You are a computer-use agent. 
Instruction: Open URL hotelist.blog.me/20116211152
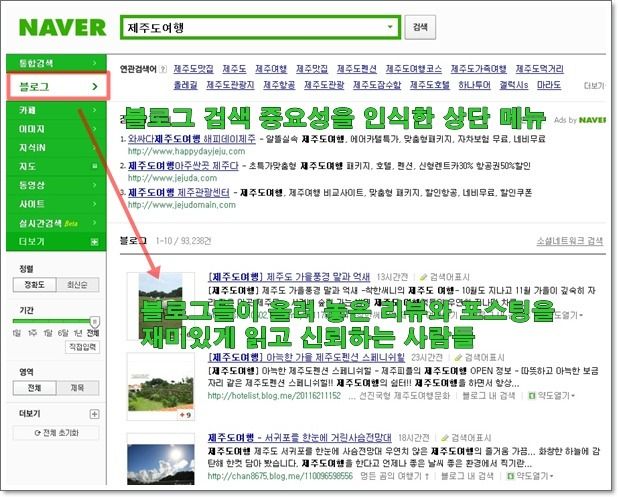click(274, 395)
